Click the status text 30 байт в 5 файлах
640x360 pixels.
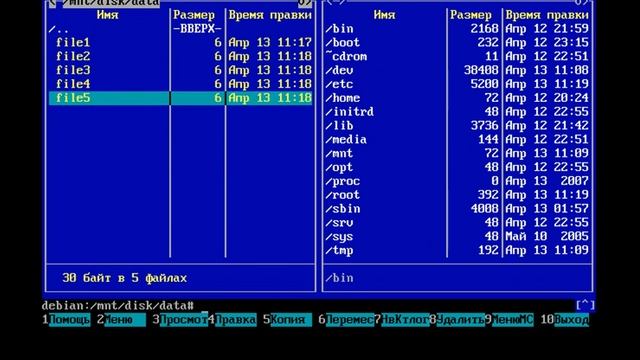[124, 278]
